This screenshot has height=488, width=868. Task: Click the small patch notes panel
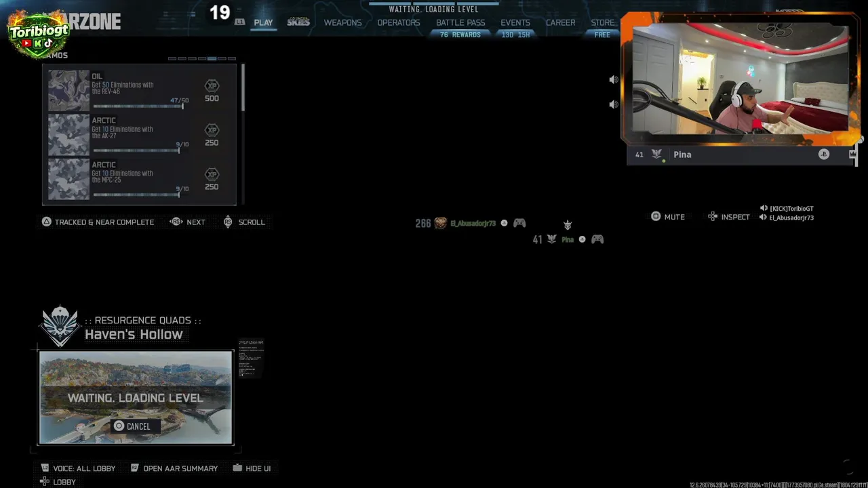pyautogui.click(x=251, y=359)
